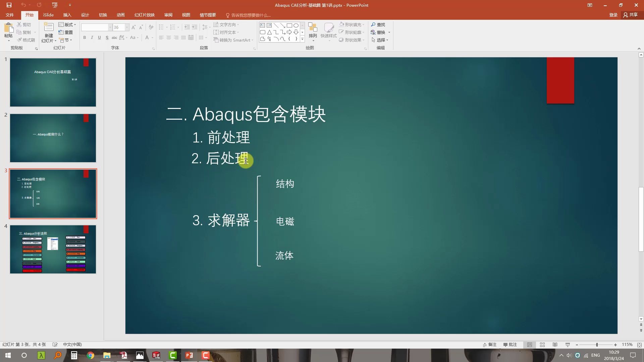Toggle Strikethrough formatting
The image size is (644, 362).
(x=114, y=38)
